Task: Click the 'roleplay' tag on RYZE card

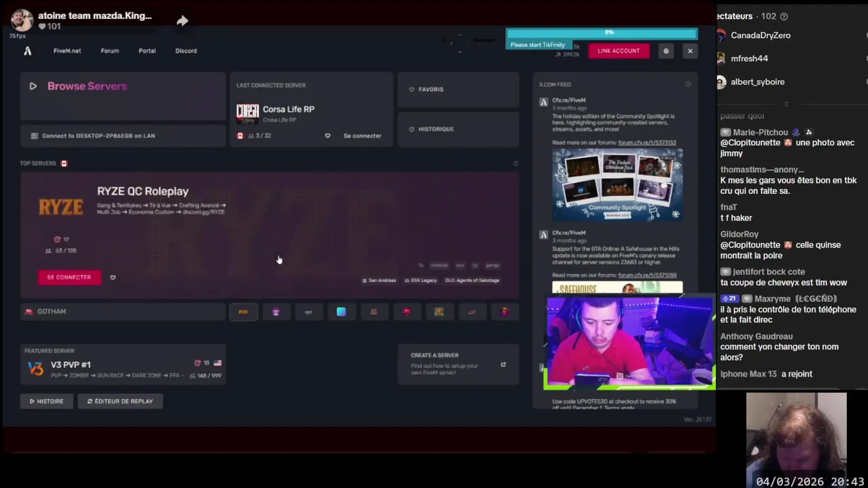Action: [x=439, y=266]
